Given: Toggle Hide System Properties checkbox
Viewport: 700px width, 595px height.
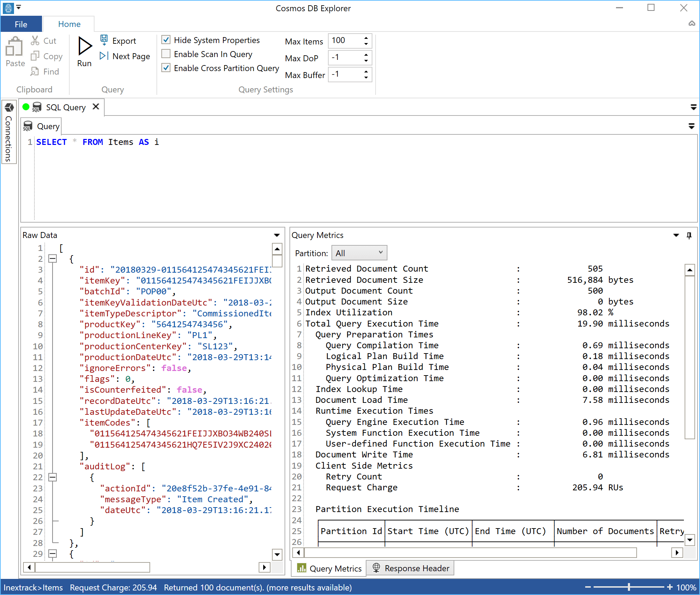Looking at the screenshot, I should tap(166, 40).
